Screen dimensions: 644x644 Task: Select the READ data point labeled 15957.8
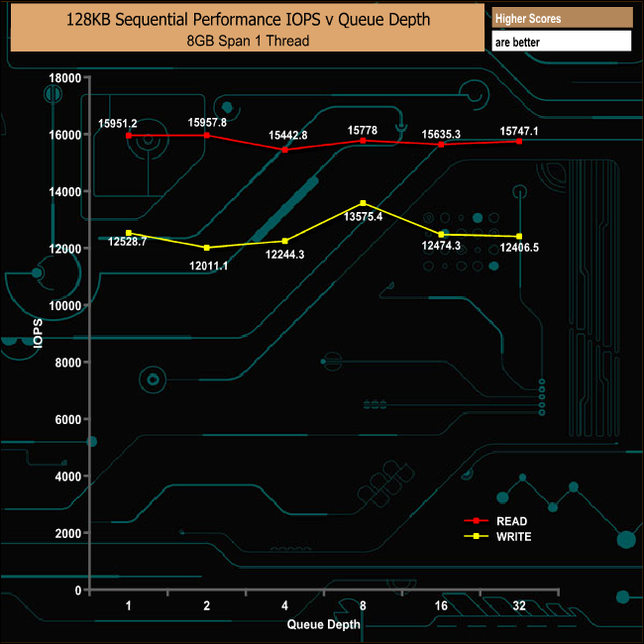click(207, 135)
